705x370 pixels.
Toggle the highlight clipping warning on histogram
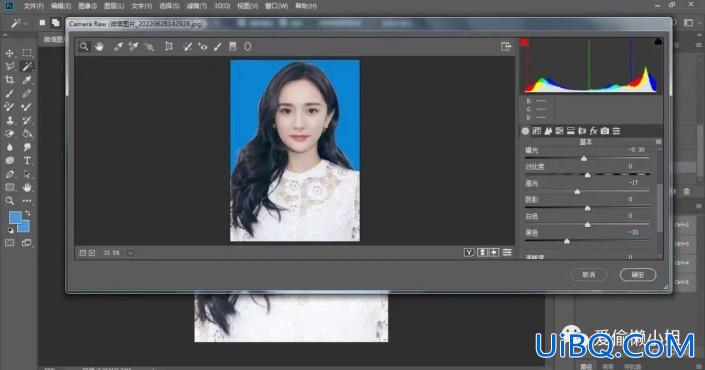[x=658, y=42]
